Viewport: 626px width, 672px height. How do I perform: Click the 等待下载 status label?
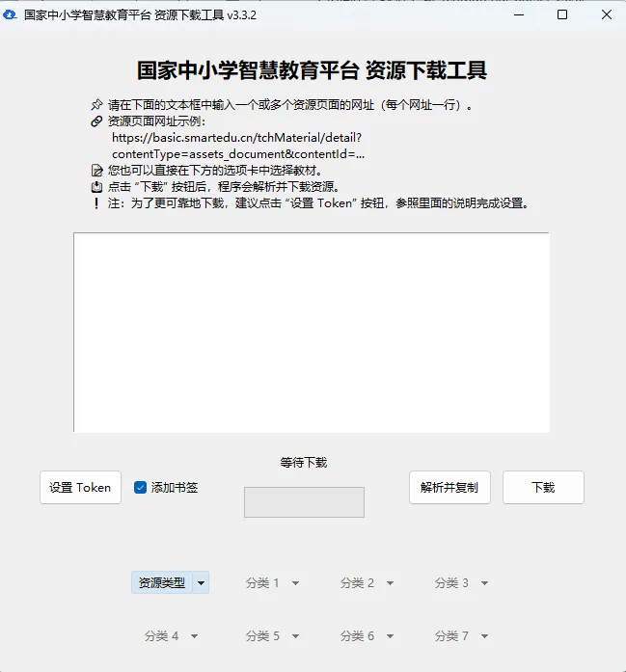coord(304,463)
